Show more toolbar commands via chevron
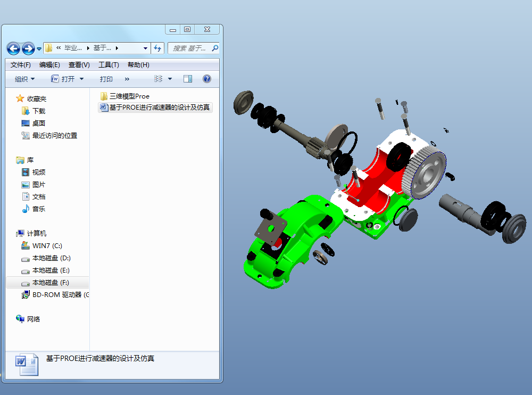The width and height of the screenshot is (532, 395). pyautogui.click(x=127, y=79)
